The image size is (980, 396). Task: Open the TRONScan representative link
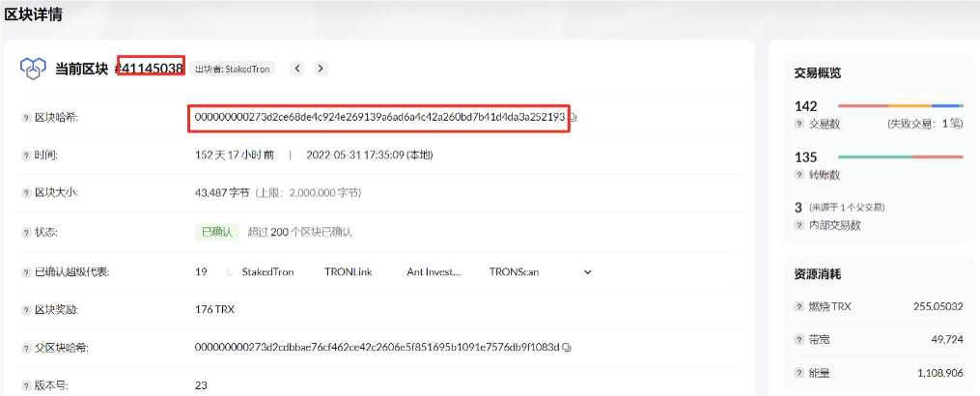(514, 272)
